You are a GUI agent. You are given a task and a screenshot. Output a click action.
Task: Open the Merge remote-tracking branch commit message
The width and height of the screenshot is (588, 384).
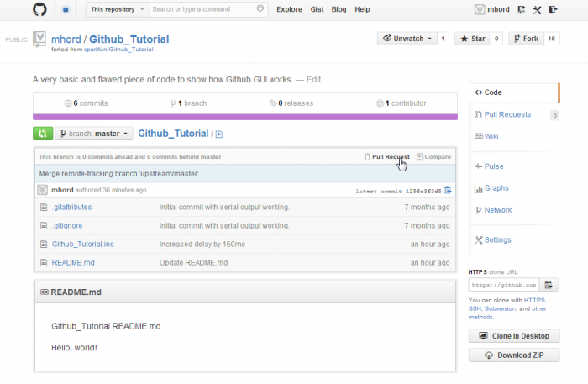pyautogui.click(x=119, y=174)
